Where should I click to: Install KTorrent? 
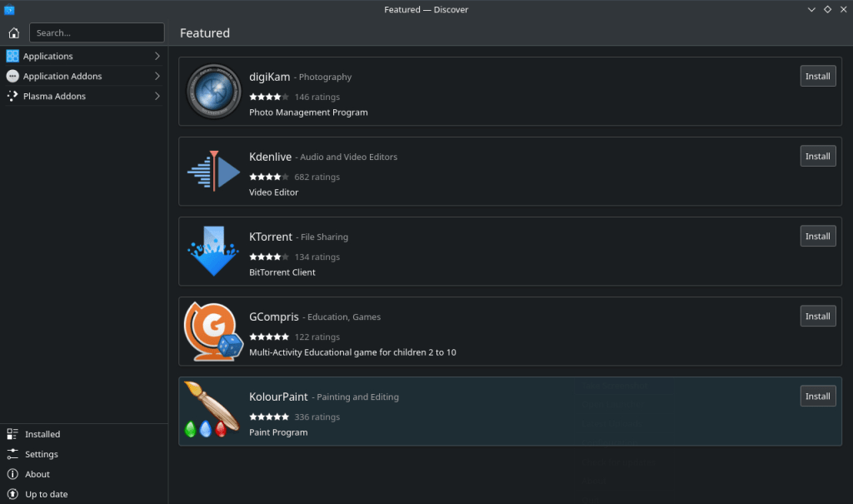pyautogui.click(x=818, y=237)
